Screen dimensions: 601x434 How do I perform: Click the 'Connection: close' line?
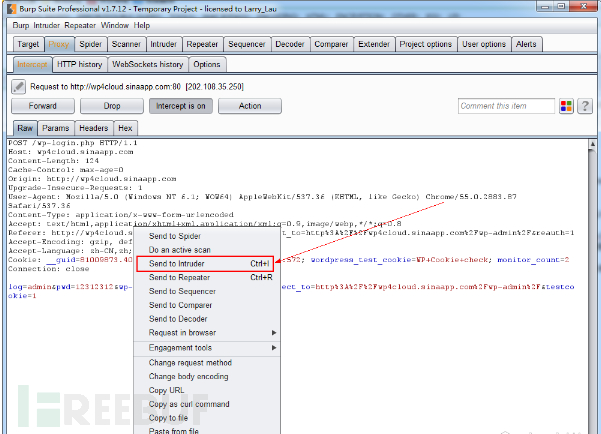click(49, 269)
